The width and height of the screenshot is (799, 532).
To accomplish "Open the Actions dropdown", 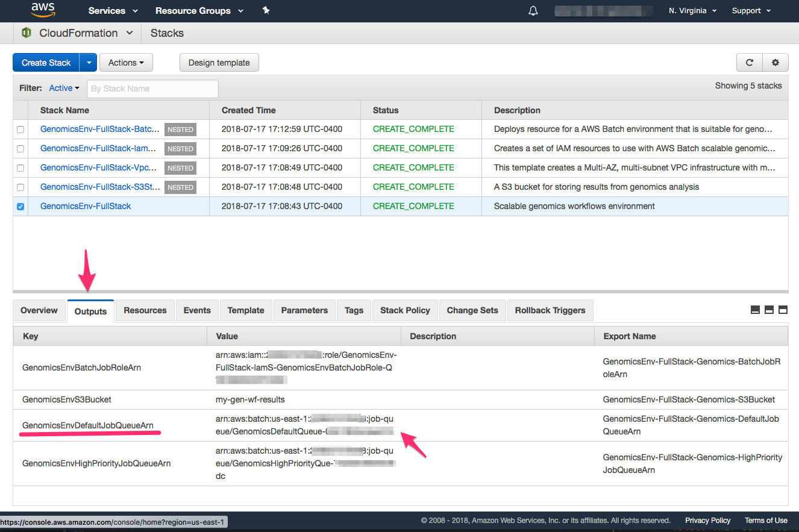I will point(126,63).
